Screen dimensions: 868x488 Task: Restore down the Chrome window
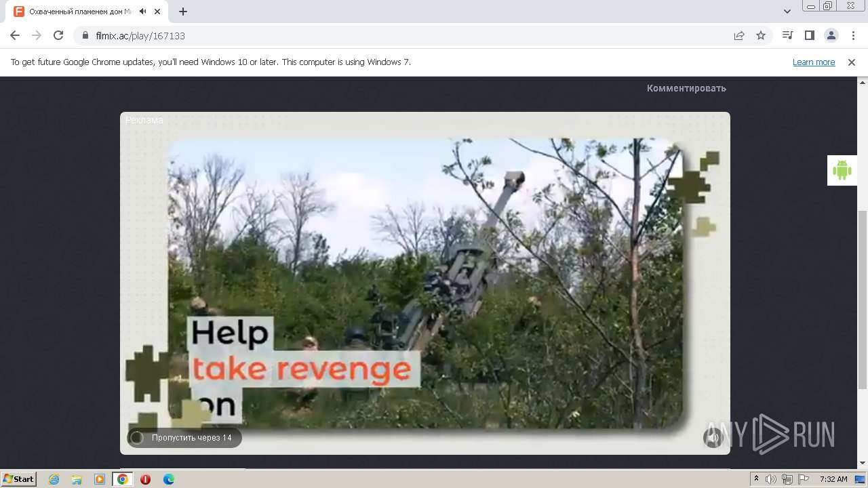point(828,6)
